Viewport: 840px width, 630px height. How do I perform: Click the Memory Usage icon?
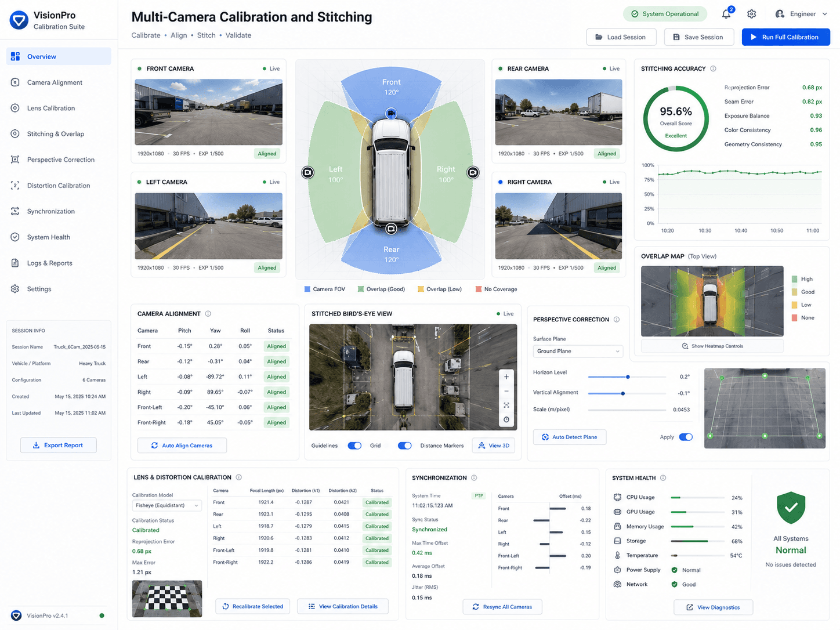[x=617, y=526]
